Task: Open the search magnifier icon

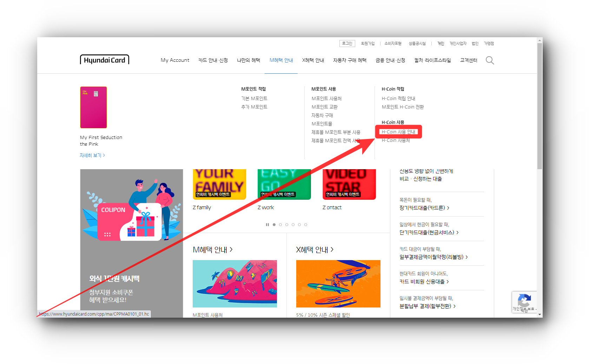Action: point(490,60)
